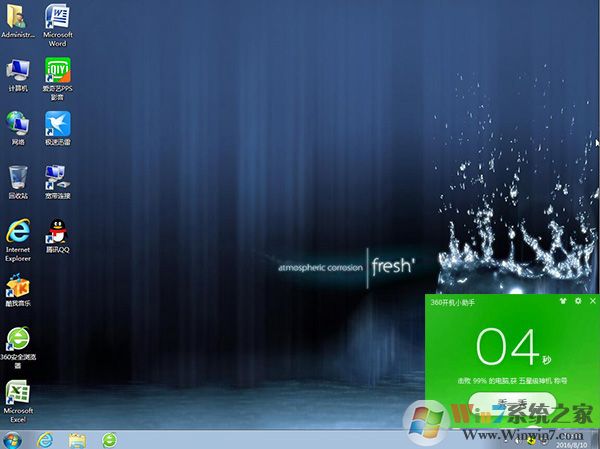Click the 360 browser taskbar button
Screen dimensions: 600x449
pyautogui.click(x=108, y=439)
